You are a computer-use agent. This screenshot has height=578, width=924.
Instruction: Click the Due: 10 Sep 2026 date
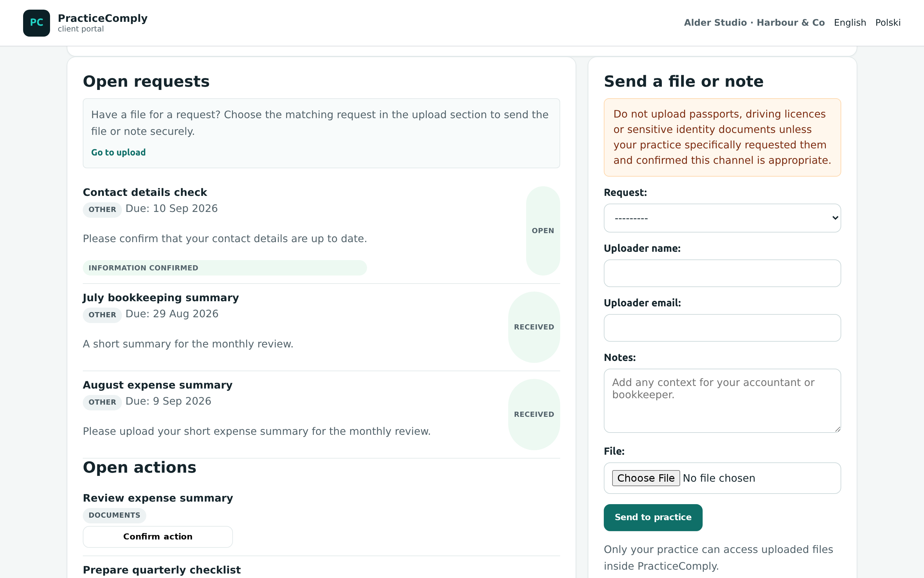coord(171,209)
